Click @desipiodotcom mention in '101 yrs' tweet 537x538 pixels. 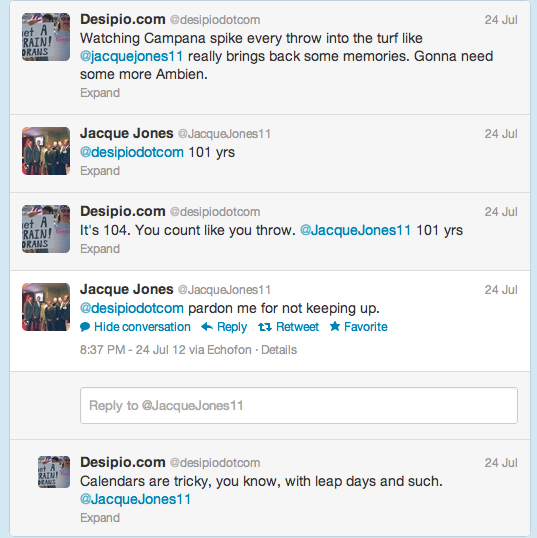pos(132,152)
